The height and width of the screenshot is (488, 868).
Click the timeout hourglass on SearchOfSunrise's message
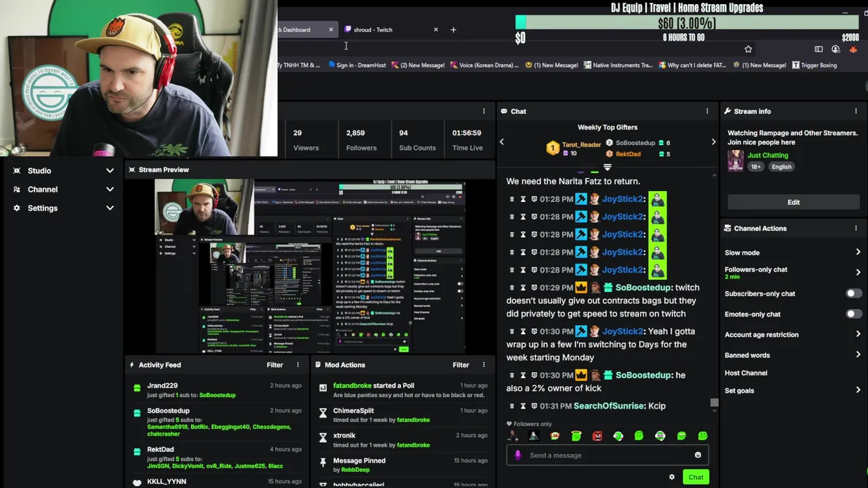[523, 406]
